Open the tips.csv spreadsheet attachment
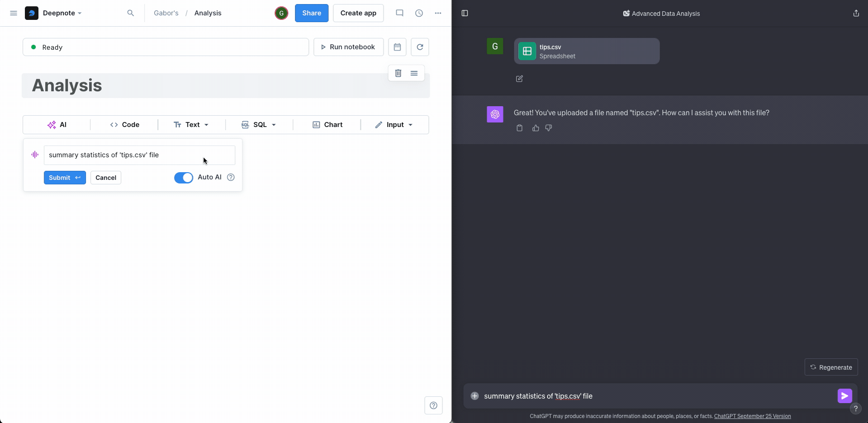This screenshot has height=423, width=868. [x=587, y=51]
